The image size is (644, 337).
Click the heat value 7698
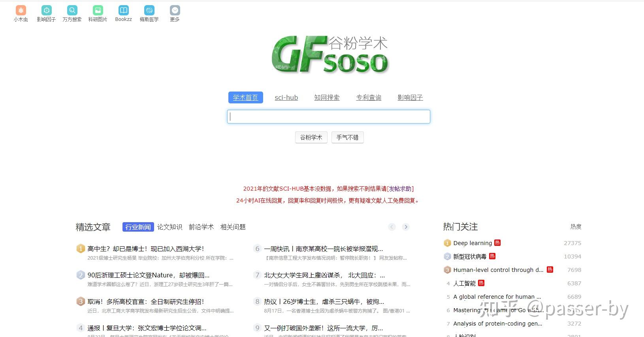tap(574, 270)
